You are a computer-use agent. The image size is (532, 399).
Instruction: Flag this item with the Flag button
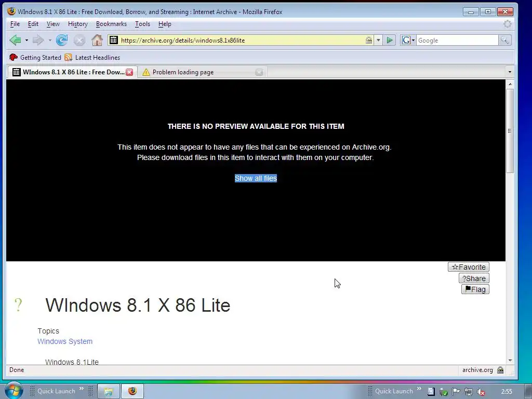click(475, 289)
